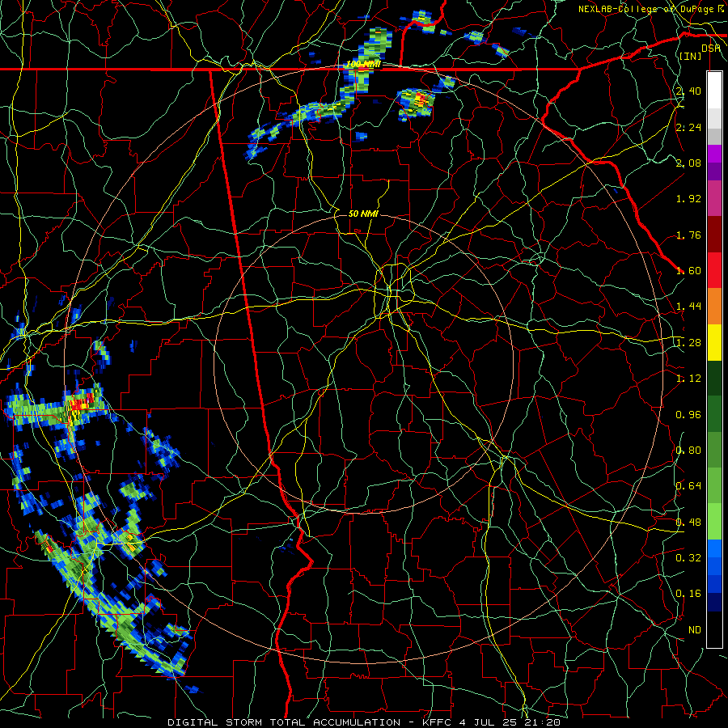
Task: Pick the light blue swatch beside 0.32
Action: (x=714, y=548)
